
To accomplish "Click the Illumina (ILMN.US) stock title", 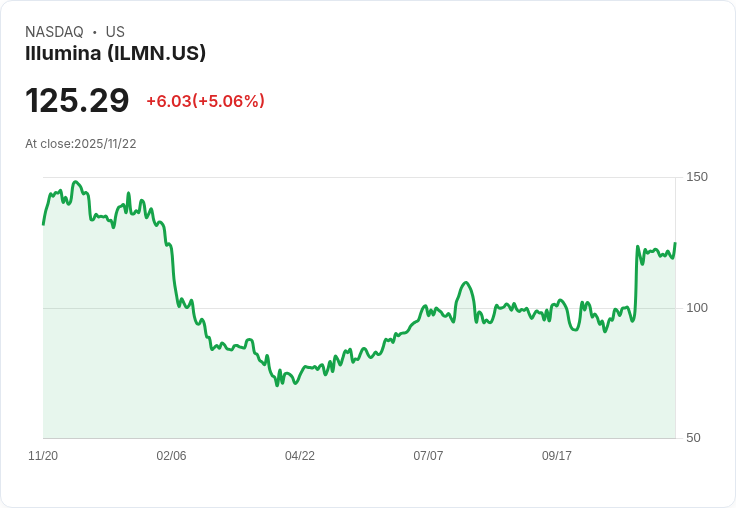I will click(115, 53).
